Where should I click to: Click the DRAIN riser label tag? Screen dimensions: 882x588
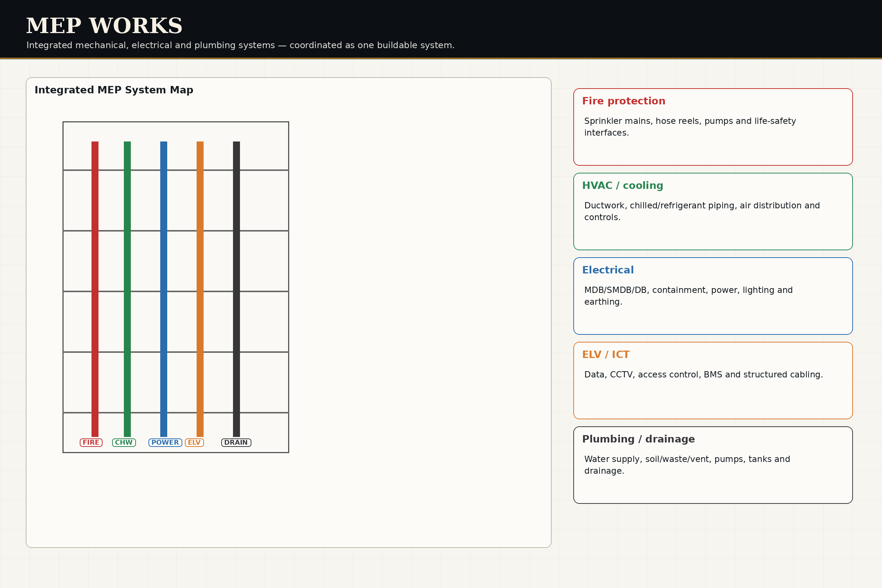pos(236,442)
